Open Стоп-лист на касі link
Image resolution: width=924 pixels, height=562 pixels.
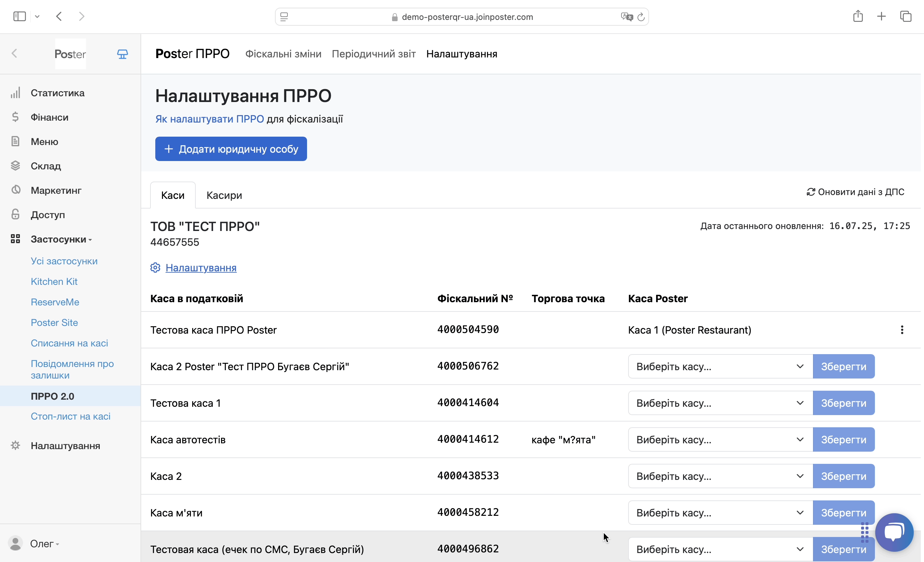coord(71,416)
